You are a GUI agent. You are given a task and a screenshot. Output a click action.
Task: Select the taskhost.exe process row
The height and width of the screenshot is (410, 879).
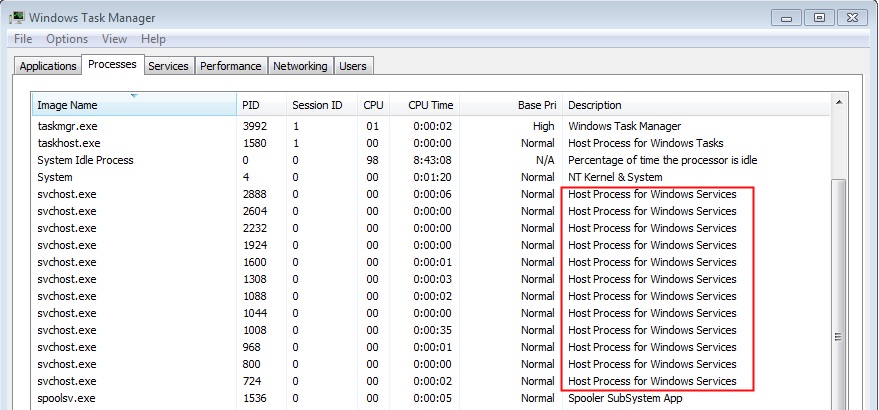point(431,143)
